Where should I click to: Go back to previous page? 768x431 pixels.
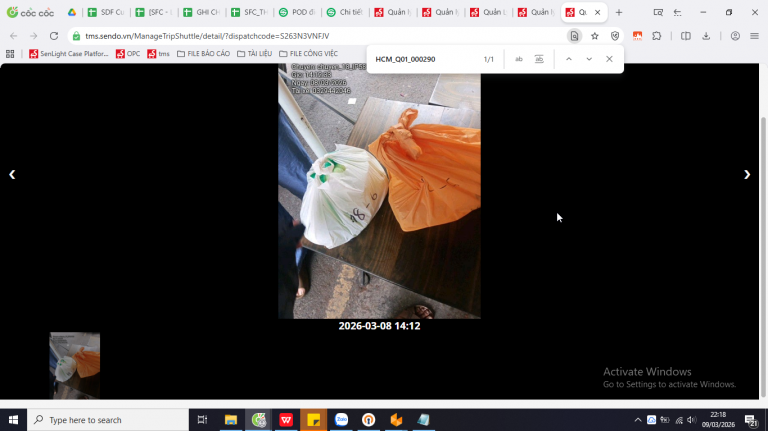(14, 36)
